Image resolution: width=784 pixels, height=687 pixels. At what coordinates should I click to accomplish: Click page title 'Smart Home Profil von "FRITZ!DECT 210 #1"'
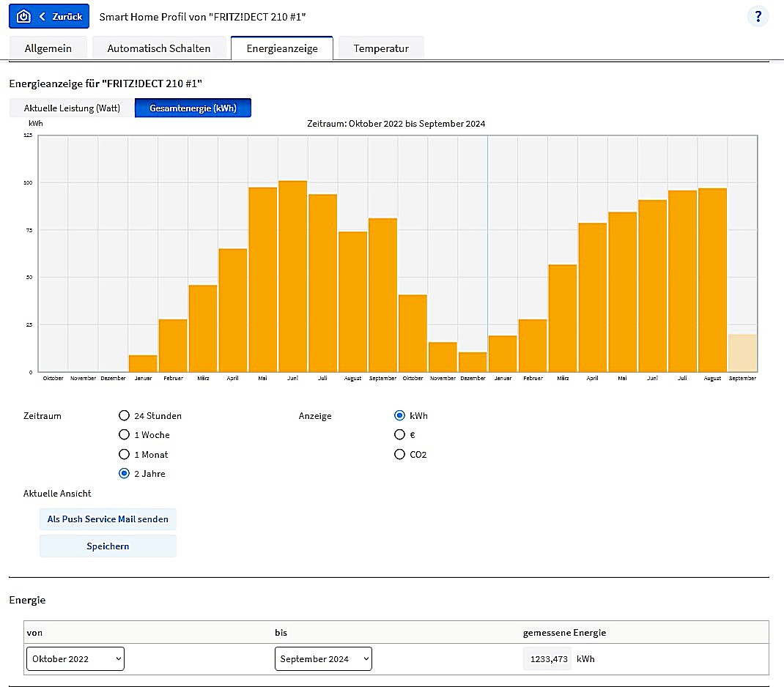click(x=202, y=17)
